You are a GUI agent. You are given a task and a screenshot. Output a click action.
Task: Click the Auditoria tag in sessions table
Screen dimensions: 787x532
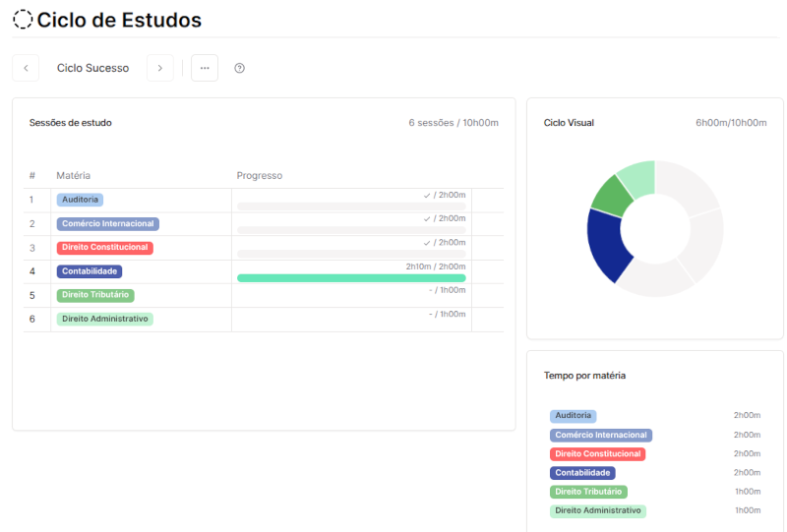pyautogui.click(x=80, y=200)
